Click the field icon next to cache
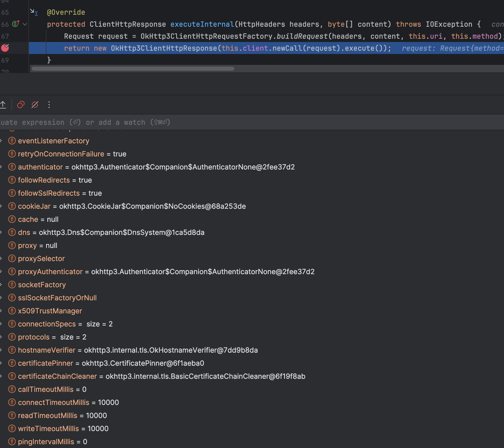The image size is (504, 448). click(12, 219)
